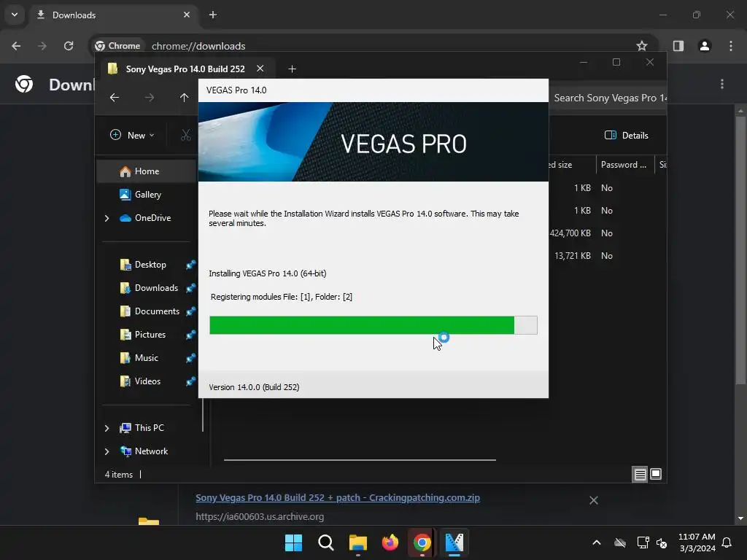
Task: Open the Pictures quick access folder
Action: 142,334
